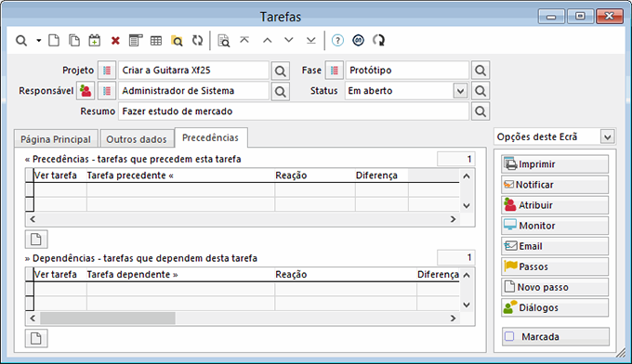The image size is (632, 364).
Task: Click the Administrador de Sistema field
Action: pyautogui.click(x=193, y=91)
